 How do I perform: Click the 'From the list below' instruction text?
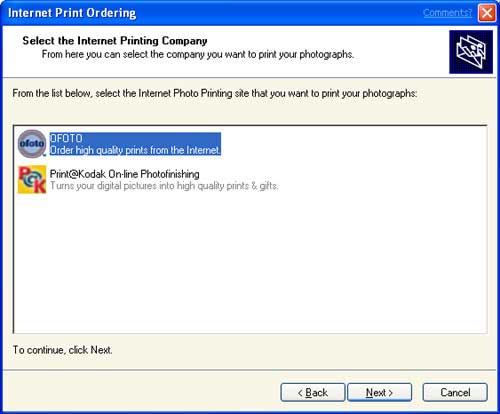tap(215, 93)
